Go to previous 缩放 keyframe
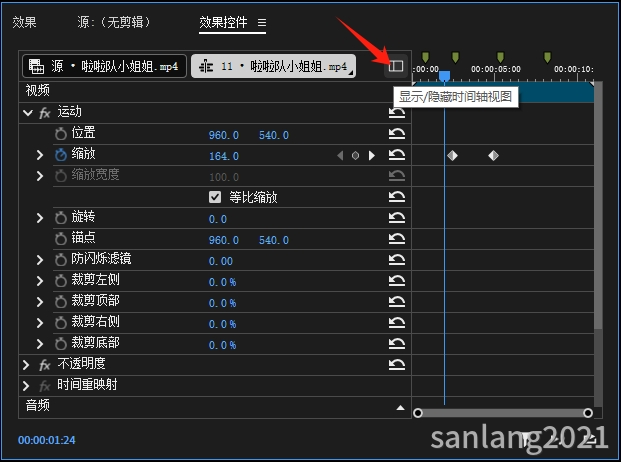Image resolution: width=621 pixels, height=462 pixels. click(340, 156)
